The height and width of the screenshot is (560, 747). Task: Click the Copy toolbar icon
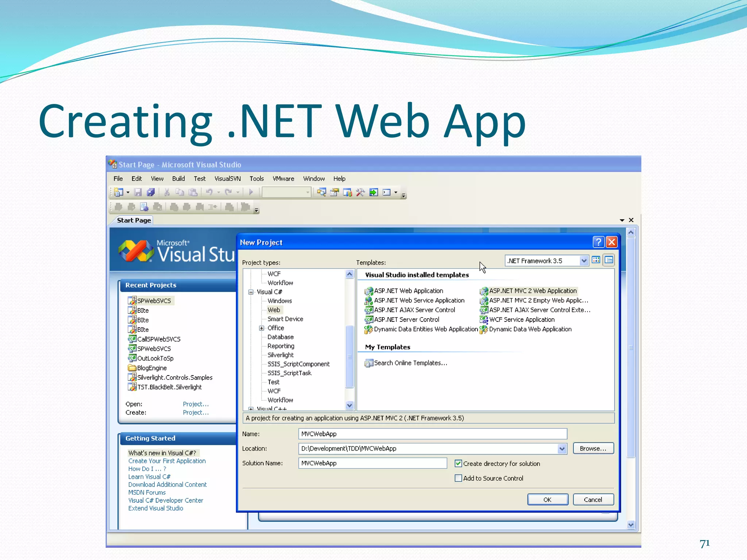tap(179, 192)
